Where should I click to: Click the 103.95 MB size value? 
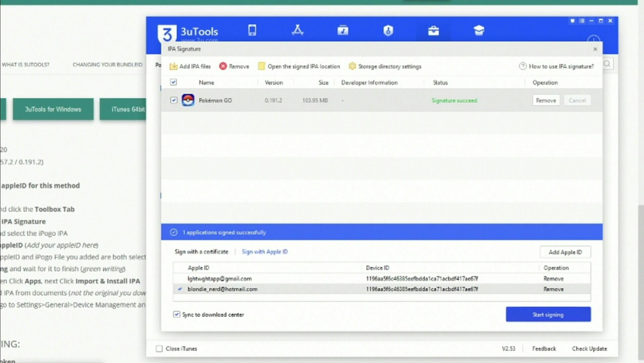point(315,100)
